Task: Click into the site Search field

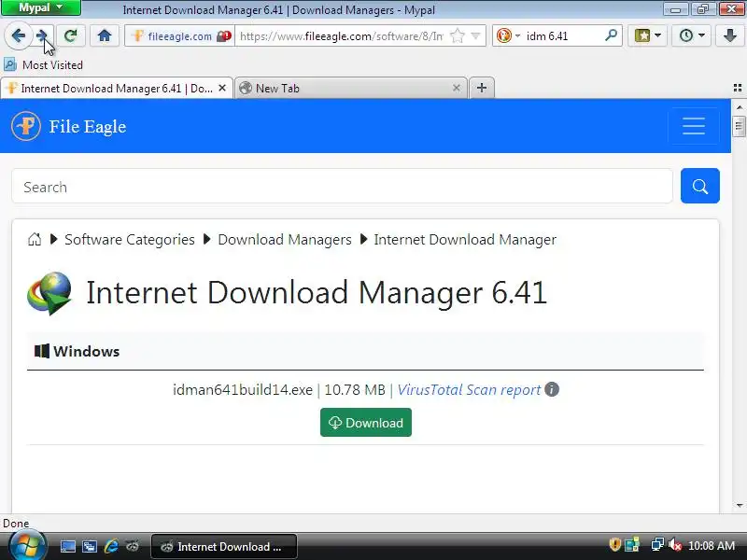Action: click(x=342, y=186)
